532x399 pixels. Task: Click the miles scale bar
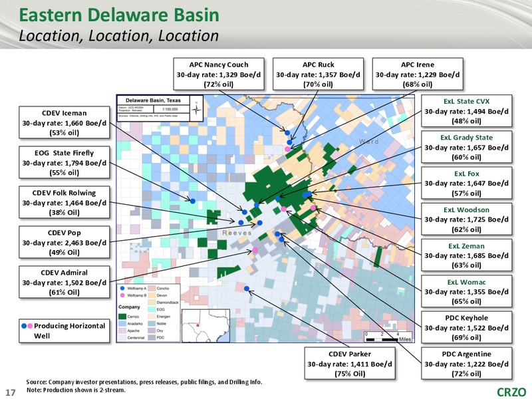[388, 336]
